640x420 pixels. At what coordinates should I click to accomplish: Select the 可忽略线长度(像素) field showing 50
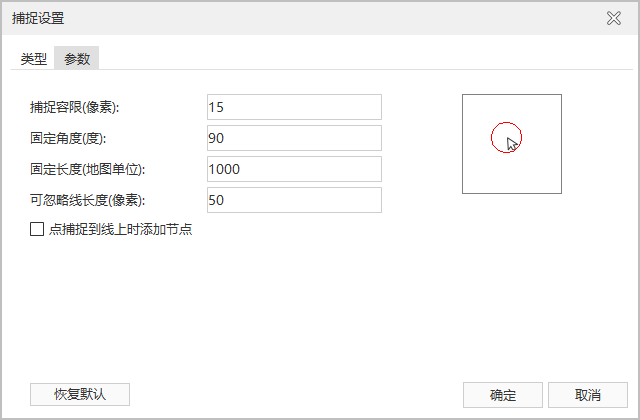(x=294, y=200)
